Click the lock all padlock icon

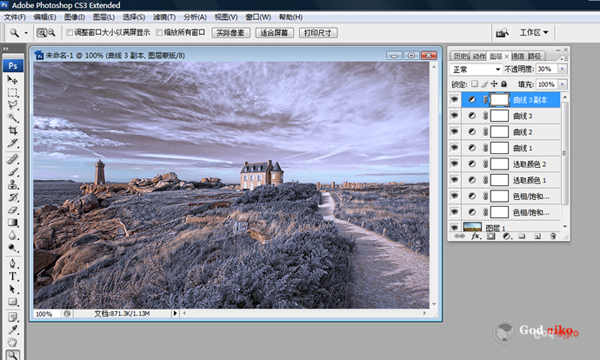[x=504, y=84]
